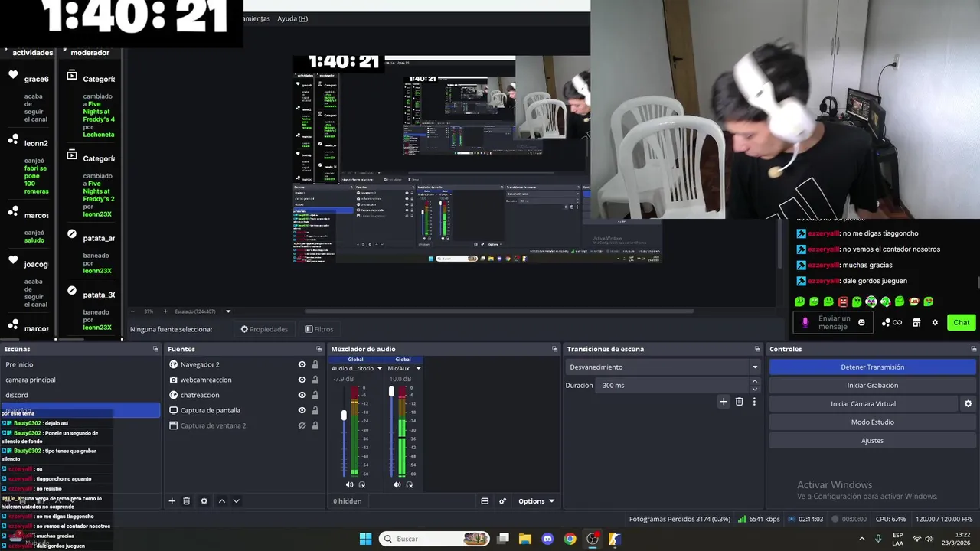The height and width of the screenshot is (551, 980).
Task: Open the Mic/Aux channel dropdown arrow
Action: click(418, 368)
